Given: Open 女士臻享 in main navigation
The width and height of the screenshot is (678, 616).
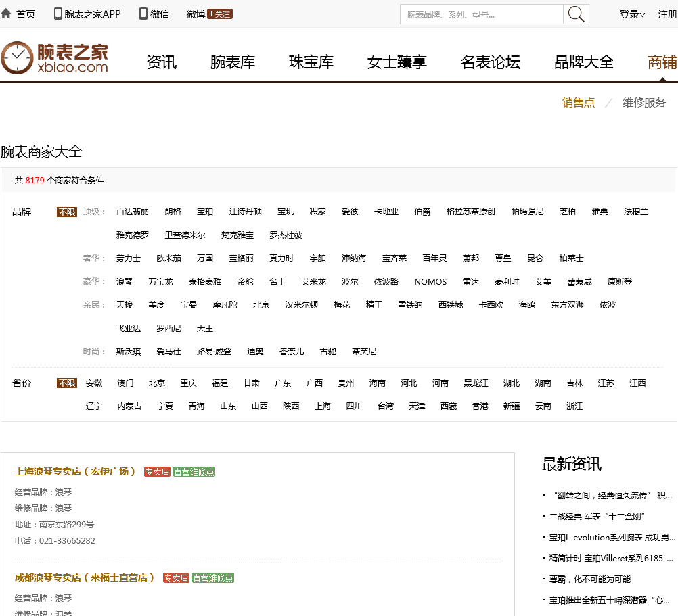Looking at the screenshot, I should point(397,62).
